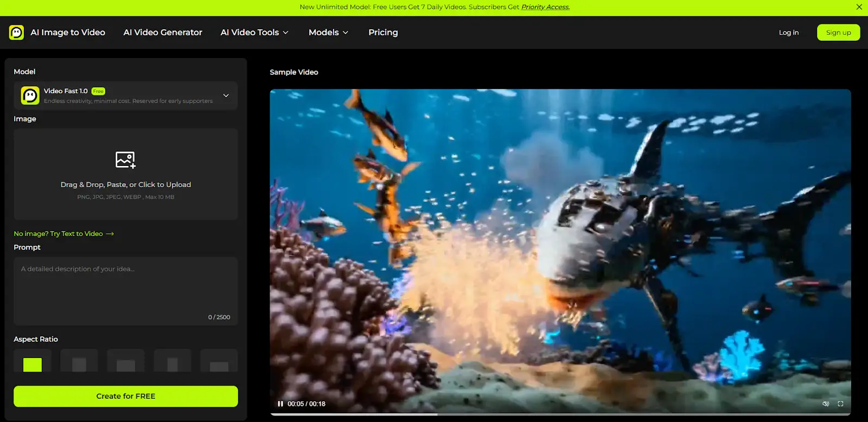Screen dimensions: 868x422
Task: Click the Video Fast 1.0 model icon
Action: (x=30, y=95)
